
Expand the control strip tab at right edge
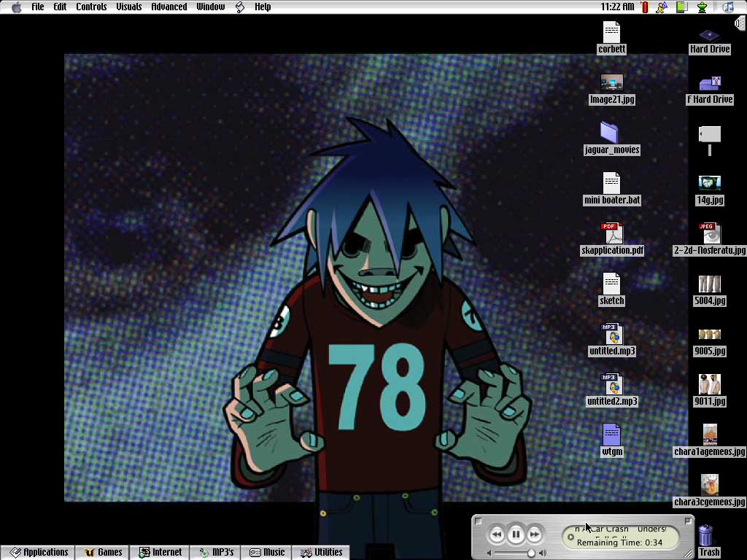click(x=741, y=24)
